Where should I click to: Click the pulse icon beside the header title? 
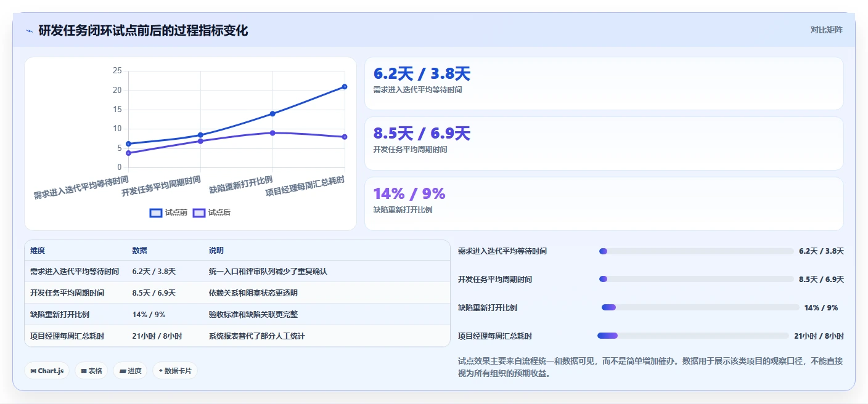[x=29, y=31]
